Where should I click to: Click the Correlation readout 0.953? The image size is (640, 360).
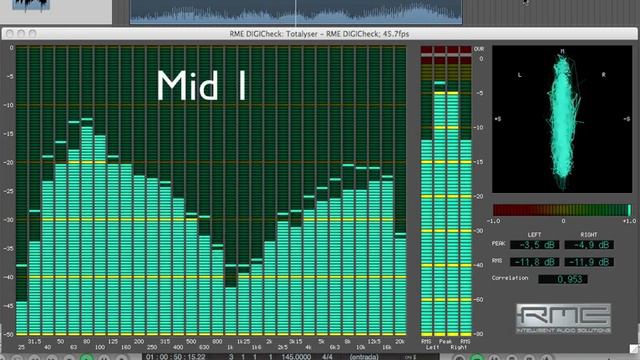point(563,279)
